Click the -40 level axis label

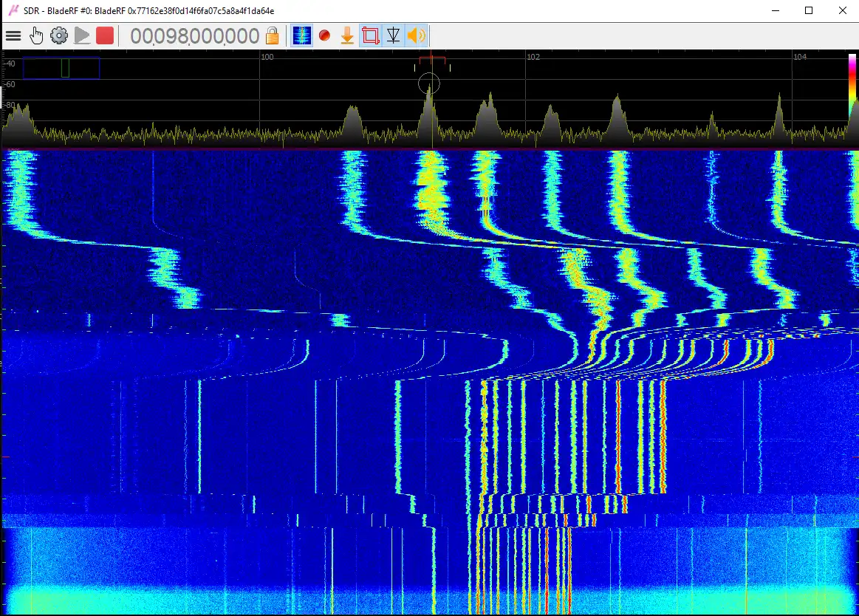[10, 64]
